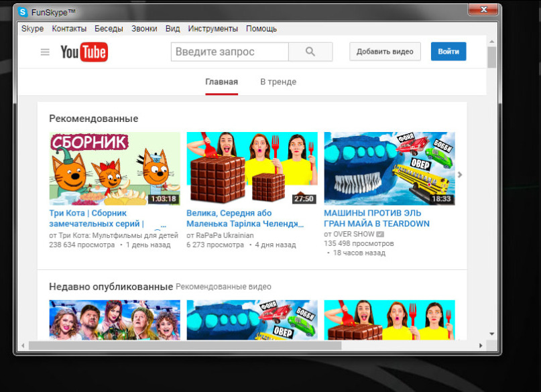541x392 pixels.
Task: Open the Skype menu
Action: point(32,29)
